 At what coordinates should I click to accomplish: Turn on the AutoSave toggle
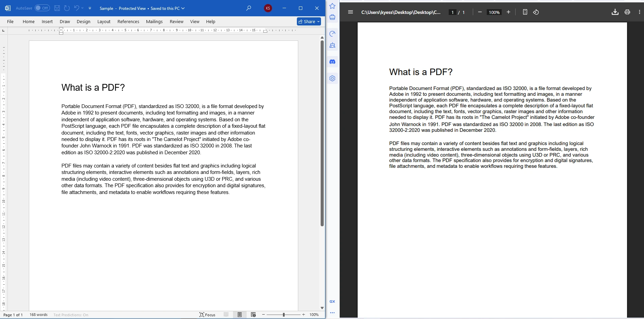[x=42, y=8]
